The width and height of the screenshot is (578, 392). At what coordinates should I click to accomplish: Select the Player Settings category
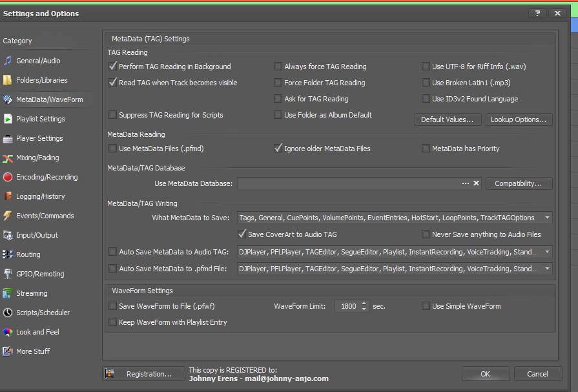point(39,138)
